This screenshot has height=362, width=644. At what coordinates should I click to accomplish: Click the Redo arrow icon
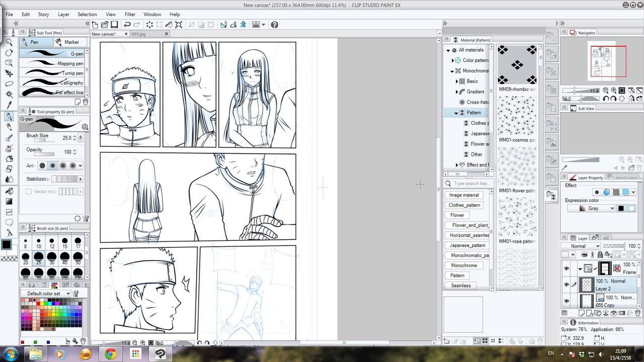point(137,25)
